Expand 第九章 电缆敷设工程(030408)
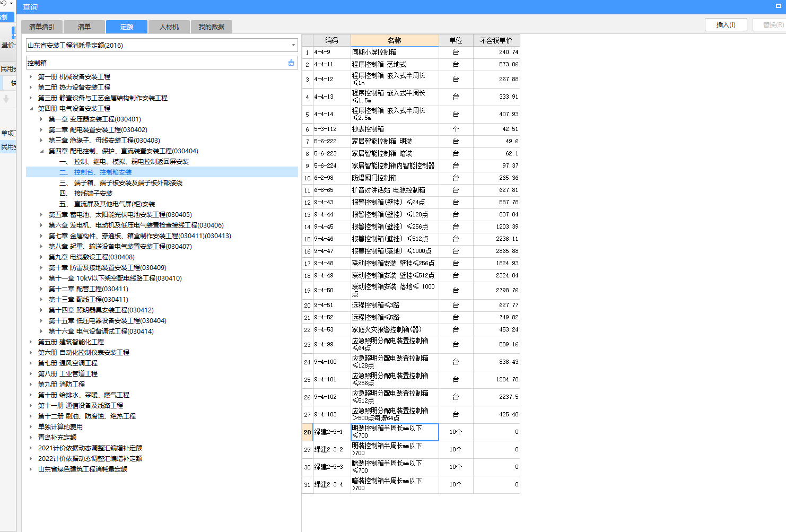Image resolution: width=786 pixels, height=532 pixels. point(42,257)
